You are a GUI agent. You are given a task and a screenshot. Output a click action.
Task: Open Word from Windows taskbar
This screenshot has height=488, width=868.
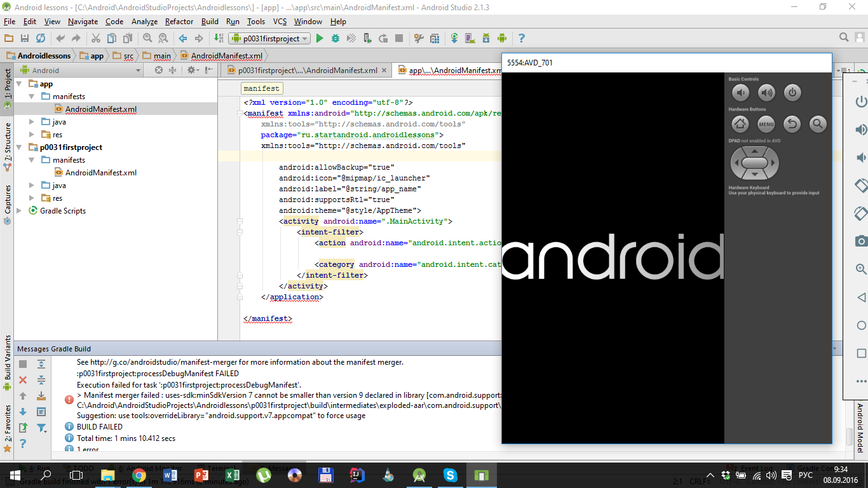click(x=170, y=475)
